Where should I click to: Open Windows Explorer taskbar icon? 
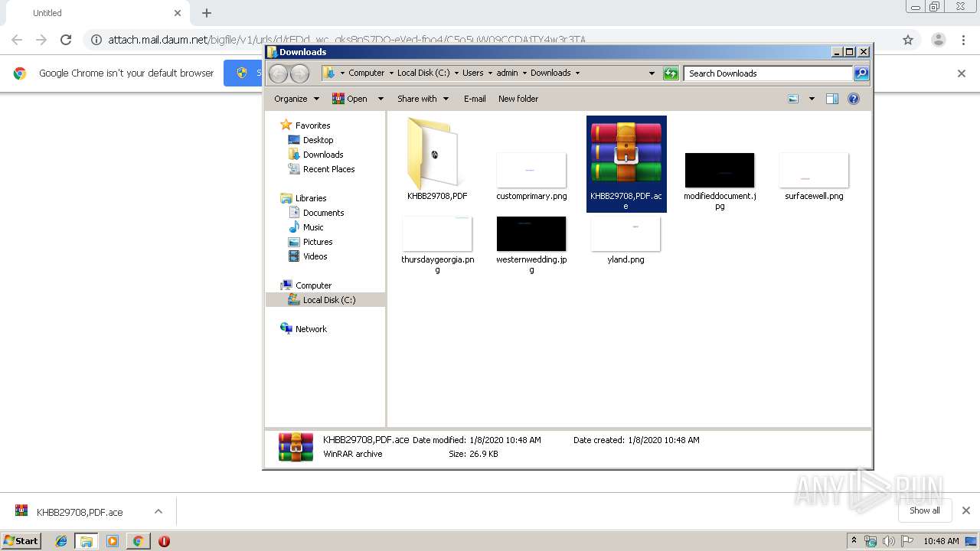pyautogui.click(x=87, y=541)
